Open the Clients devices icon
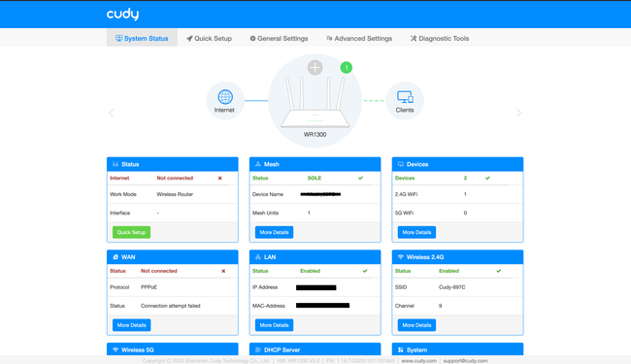This screenshot has width=631, height=364. [405, 97]
